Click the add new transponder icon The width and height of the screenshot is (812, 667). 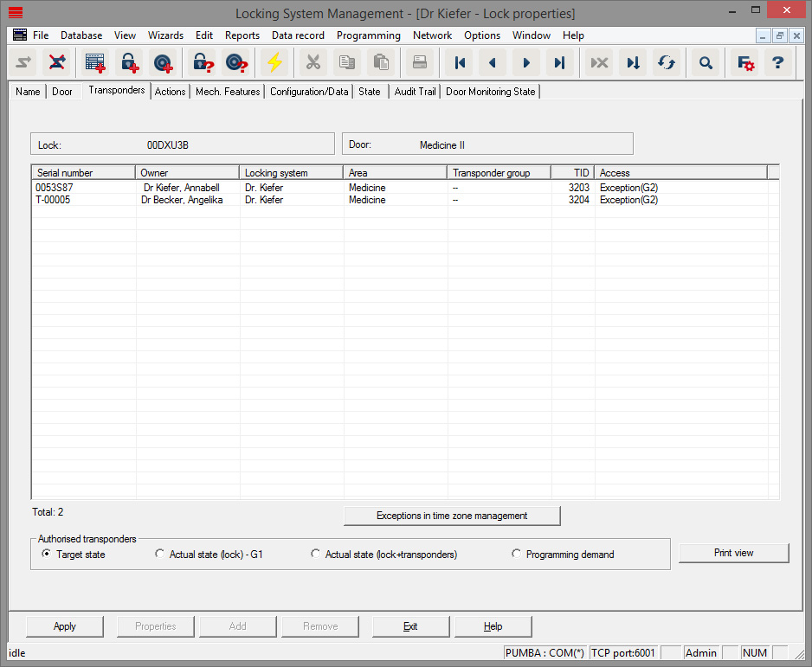point(162,62)
